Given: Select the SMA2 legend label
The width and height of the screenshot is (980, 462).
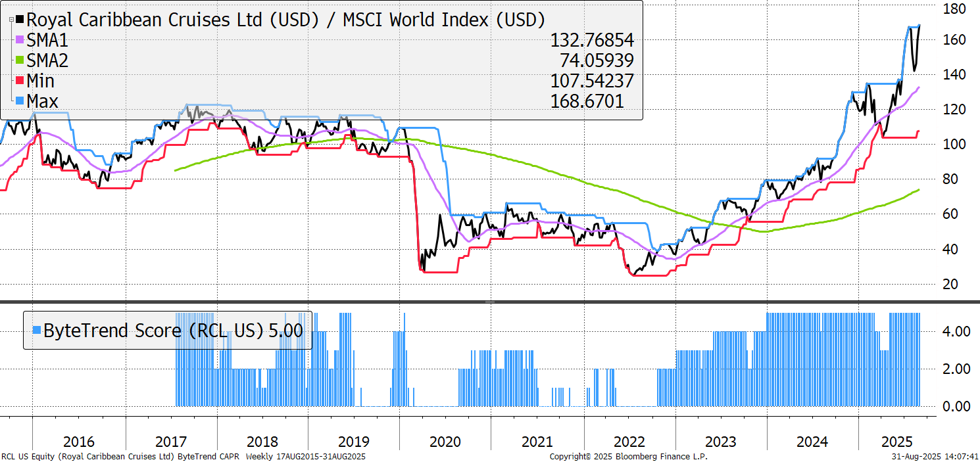Looking at the screenshot, I should tap(47, 61).
